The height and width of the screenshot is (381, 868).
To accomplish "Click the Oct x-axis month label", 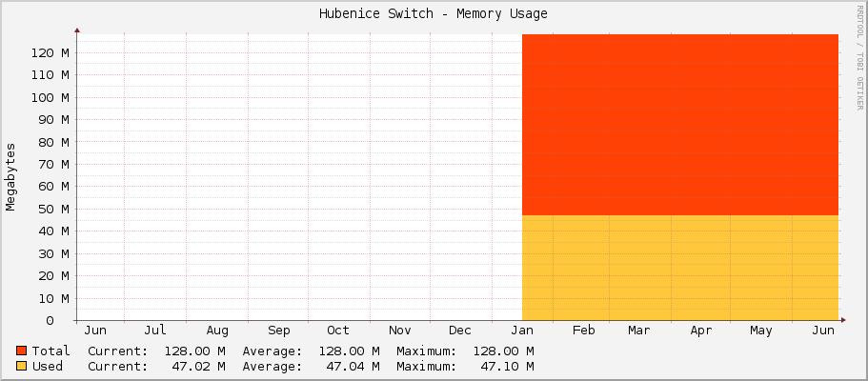I will [x=337, y=331].
